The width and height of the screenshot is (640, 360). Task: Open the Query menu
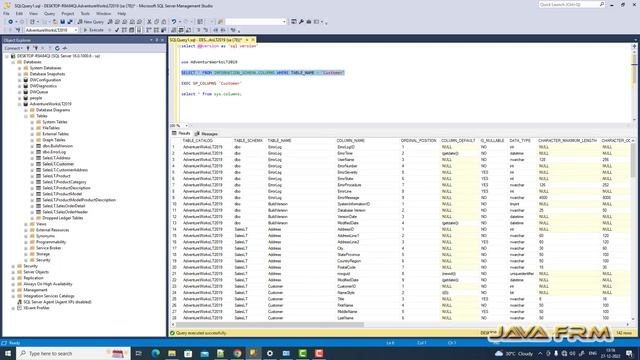click(49, 13)
